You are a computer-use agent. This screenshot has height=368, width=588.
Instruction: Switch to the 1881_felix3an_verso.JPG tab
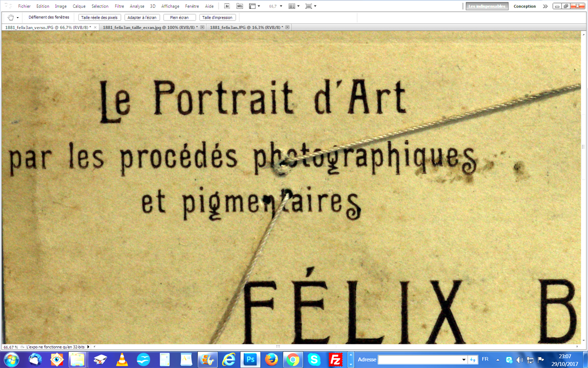click(x=48, y=27)
